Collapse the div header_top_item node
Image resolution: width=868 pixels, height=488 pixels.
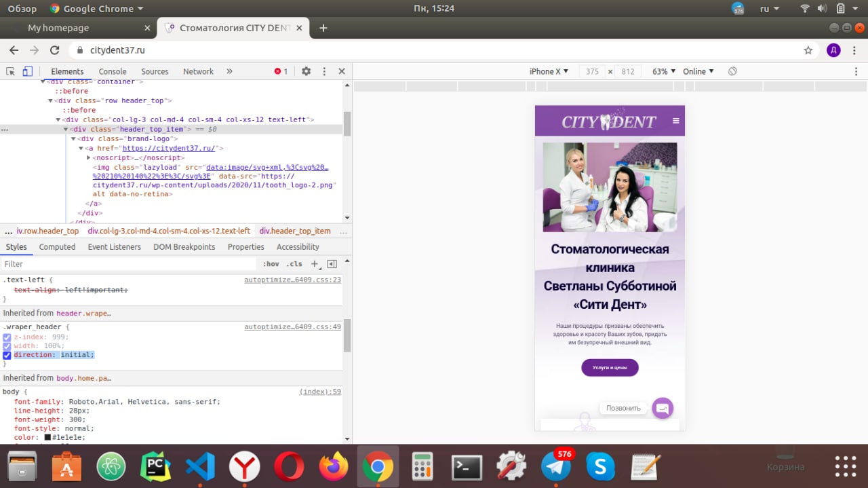pos(66,129)
